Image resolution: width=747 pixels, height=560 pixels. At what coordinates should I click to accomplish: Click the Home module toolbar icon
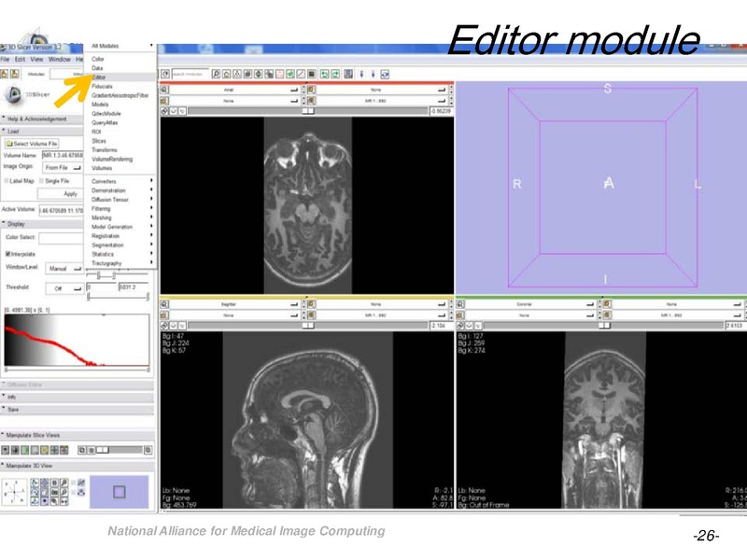pos(226,74)
